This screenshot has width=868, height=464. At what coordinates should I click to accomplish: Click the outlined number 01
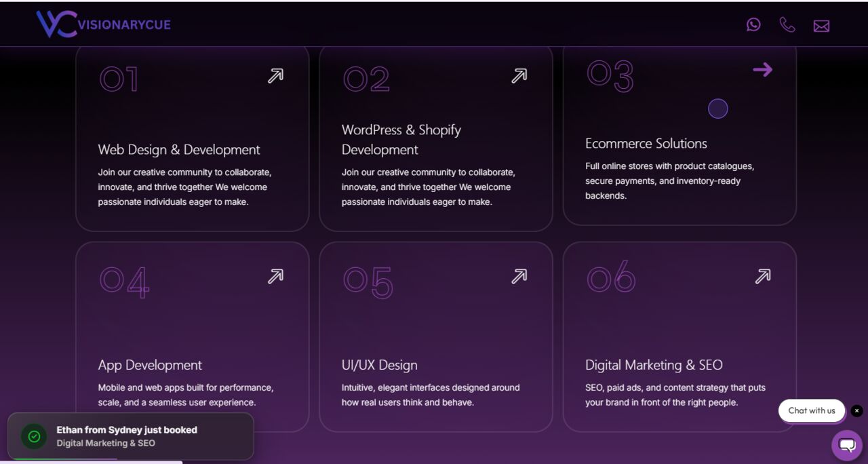click(119, 79)
